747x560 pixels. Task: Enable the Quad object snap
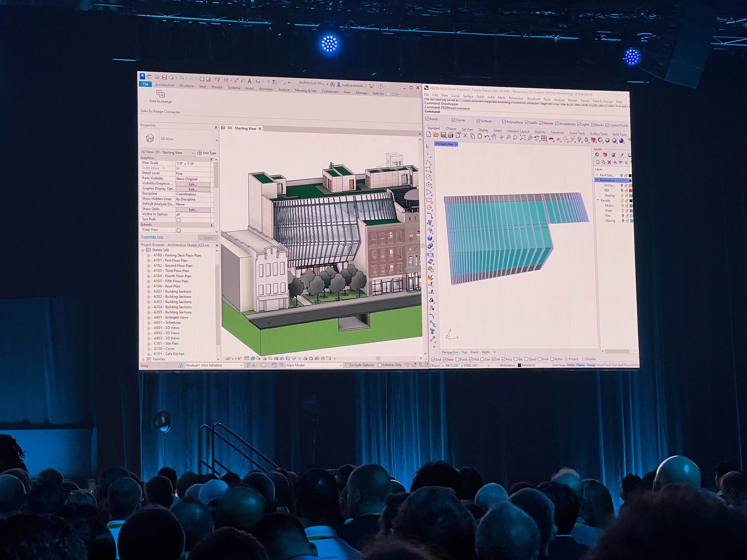pos(527,359)
